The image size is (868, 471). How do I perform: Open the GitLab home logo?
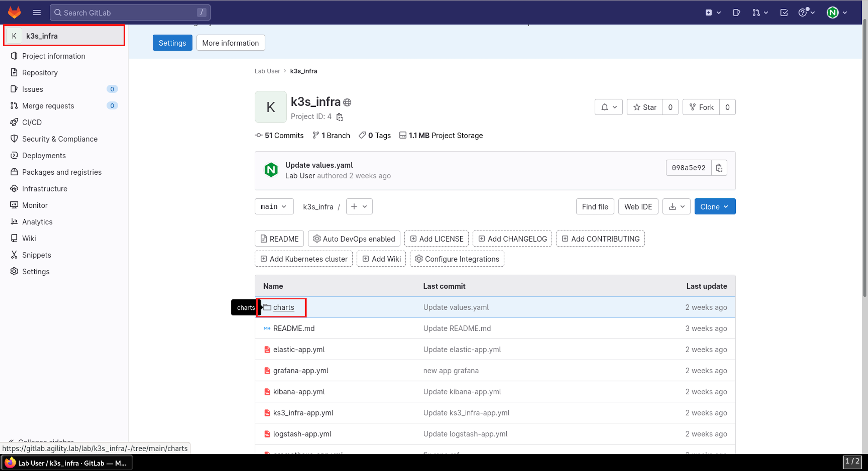pos(14,12)
